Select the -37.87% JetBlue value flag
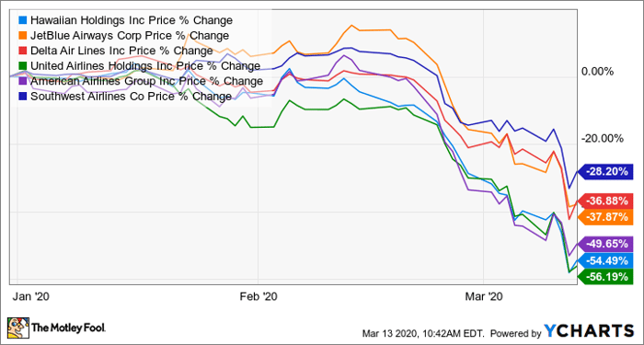Viewport: 644px width, 345px height. [x=605, y=216]
